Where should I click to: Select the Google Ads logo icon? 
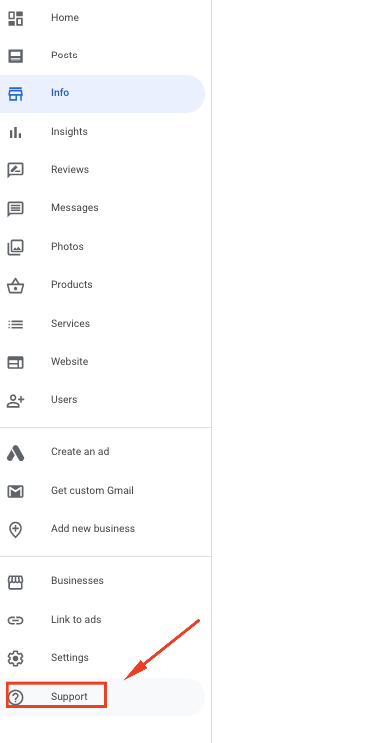tap(15, 453)
